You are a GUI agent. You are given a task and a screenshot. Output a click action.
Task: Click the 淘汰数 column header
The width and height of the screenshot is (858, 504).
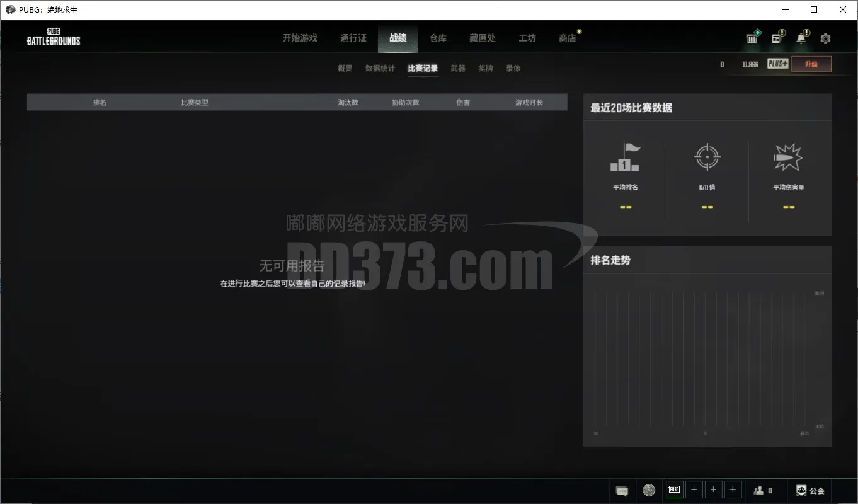(348, 102)
